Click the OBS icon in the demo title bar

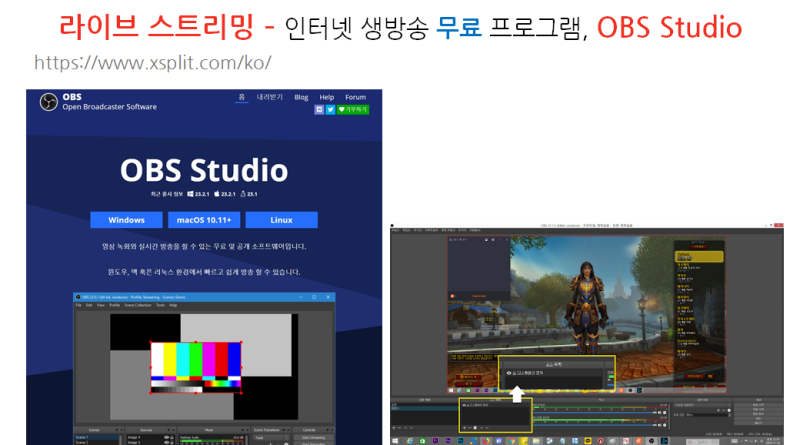78,297
